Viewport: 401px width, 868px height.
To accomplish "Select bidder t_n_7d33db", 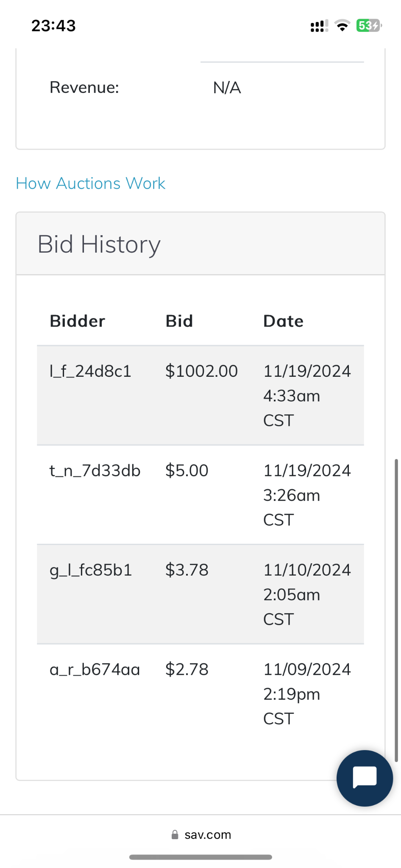I will coord(95,471).
